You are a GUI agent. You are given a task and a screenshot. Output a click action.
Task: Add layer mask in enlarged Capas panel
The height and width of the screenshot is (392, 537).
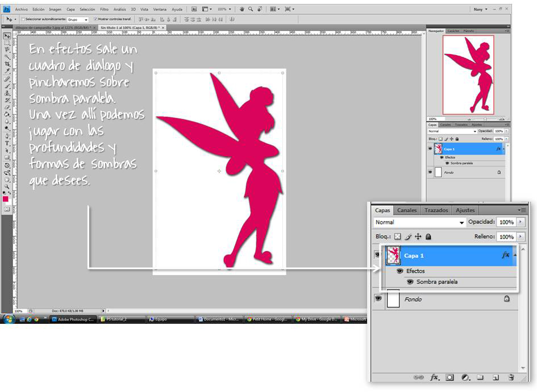(449, 377)
